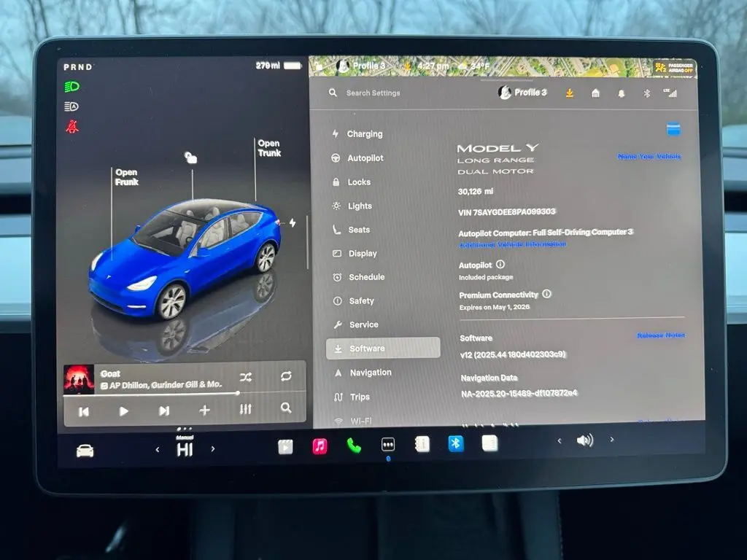Open the phone app in the dock
This screenshot has height=560, width=747.
(x=354, y=446)
